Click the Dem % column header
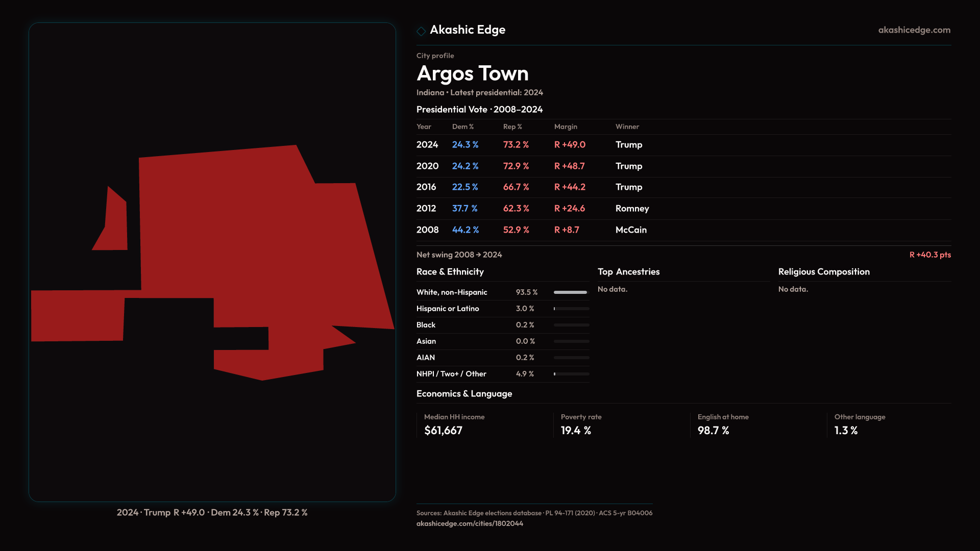This screenshot has width=980, height=551. coord(462,127)
